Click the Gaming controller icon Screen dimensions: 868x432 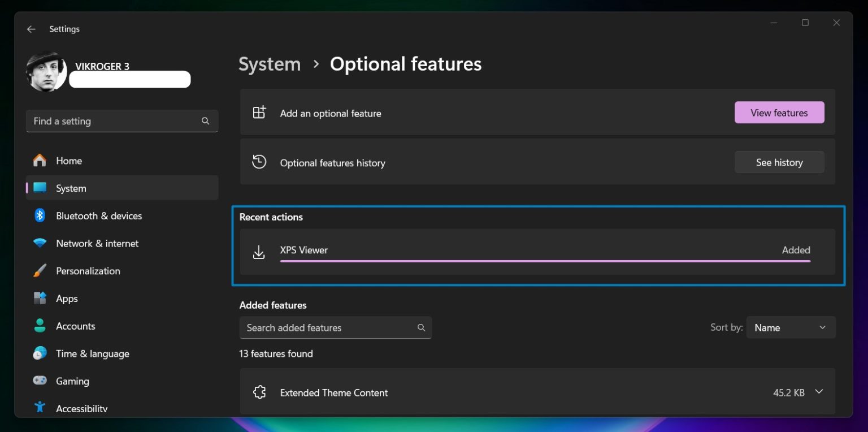(40, 381)
